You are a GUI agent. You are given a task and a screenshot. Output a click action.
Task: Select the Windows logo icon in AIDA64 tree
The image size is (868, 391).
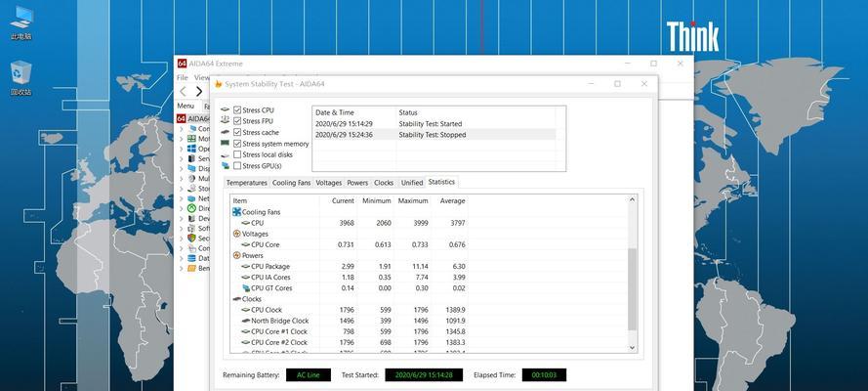click(x=191, y=149)
